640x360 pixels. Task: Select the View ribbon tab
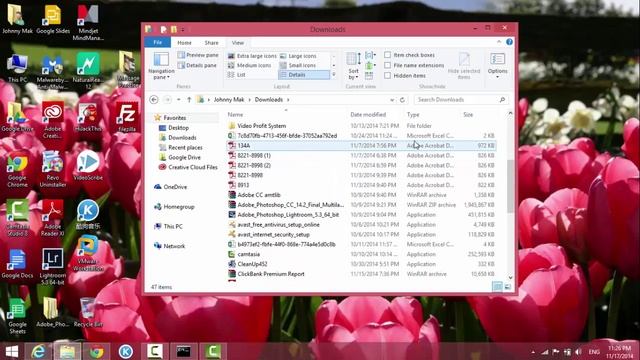click(238, 42)
